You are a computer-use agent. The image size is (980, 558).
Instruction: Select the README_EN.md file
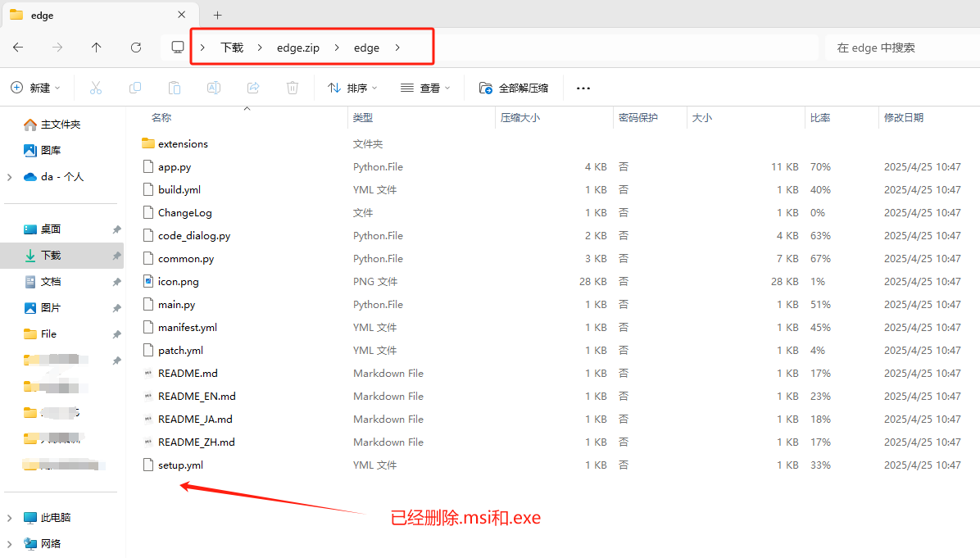click(x=197, y=396)
